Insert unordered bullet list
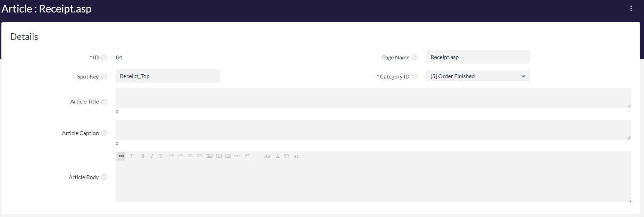This screenshot has width=644, height=217. coord(172,156)
